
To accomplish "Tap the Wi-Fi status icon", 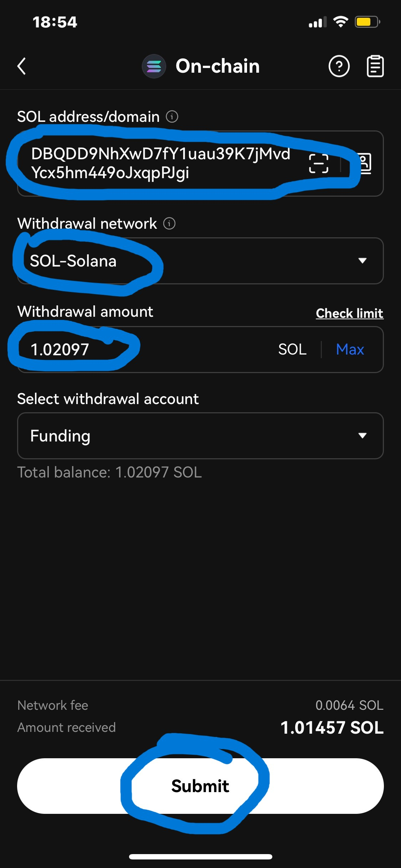I will pos(340,22).
